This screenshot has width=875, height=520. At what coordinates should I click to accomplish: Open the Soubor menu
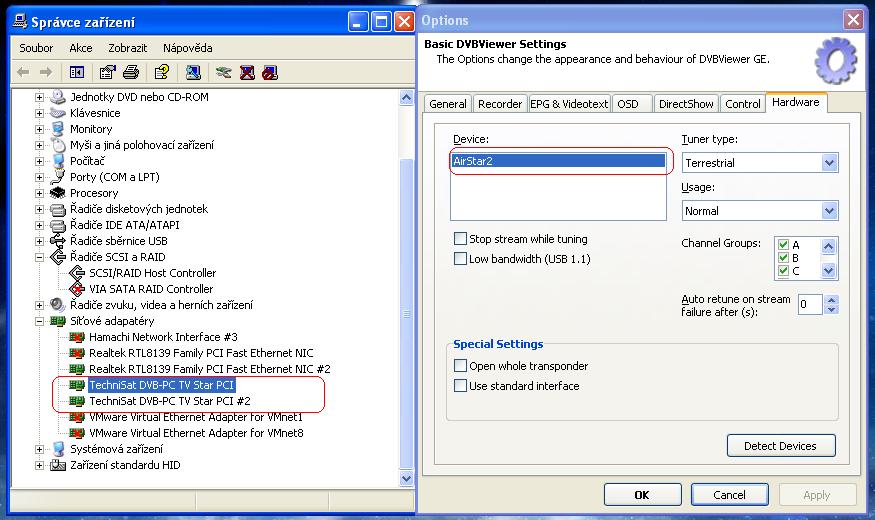coord(36,48)
